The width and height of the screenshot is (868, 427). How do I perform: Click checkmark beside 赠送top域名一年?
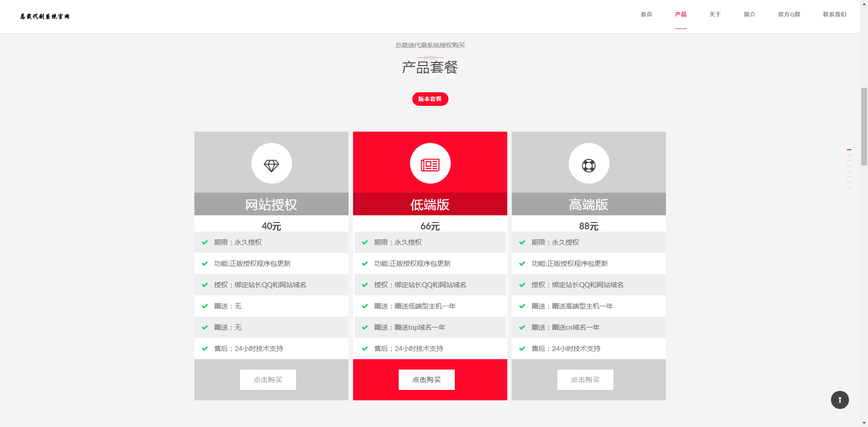(365, 327)
